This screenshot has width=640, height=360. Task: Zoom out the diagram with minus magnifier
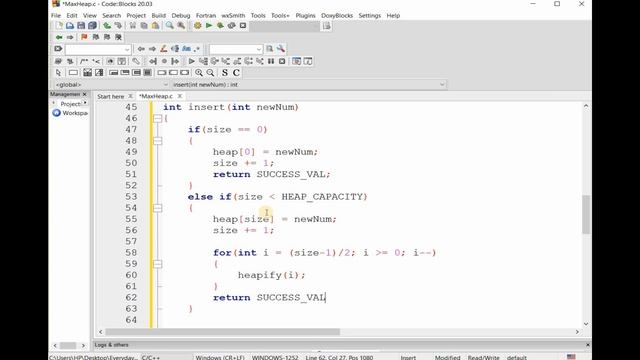(210, 73)
